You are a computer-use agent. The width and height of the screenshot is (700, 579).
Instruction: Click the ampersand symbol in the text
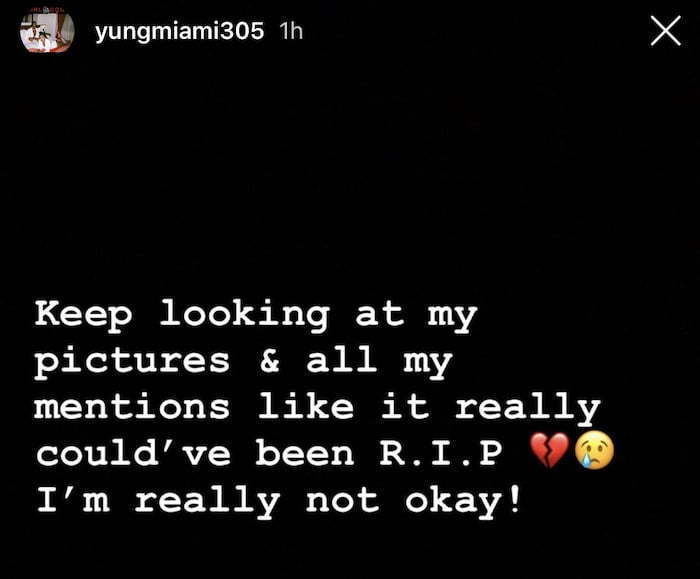point(270,361)
